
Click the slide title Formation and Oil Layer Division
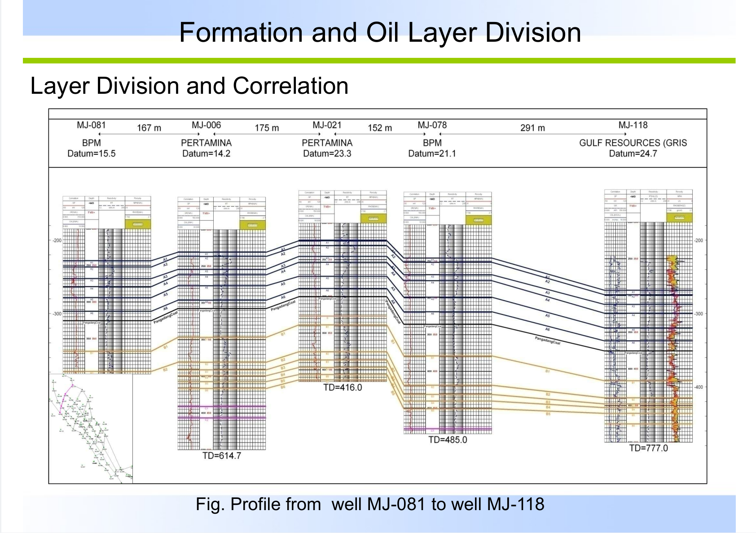click(x=380, y=32)
